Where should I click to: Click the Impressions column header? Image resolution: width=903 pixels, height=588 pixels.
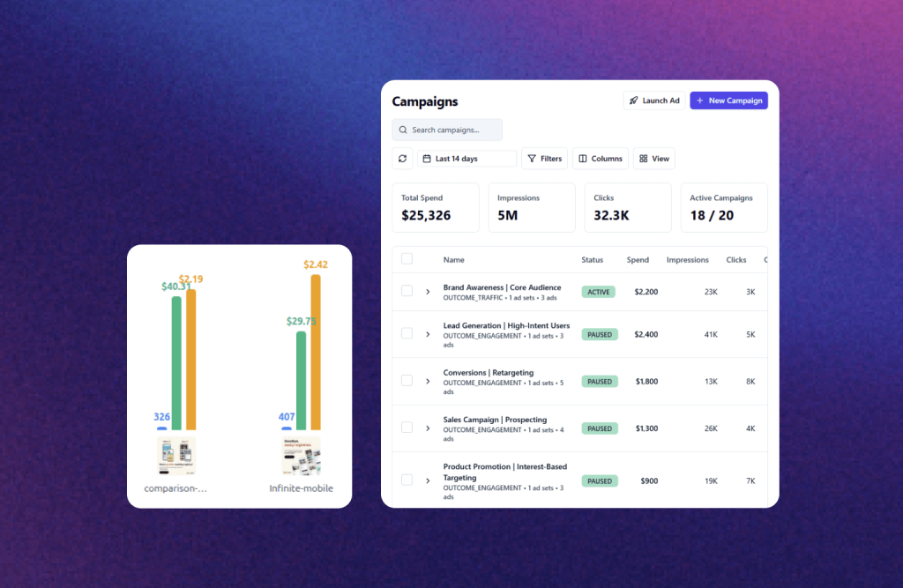point(687,260)
